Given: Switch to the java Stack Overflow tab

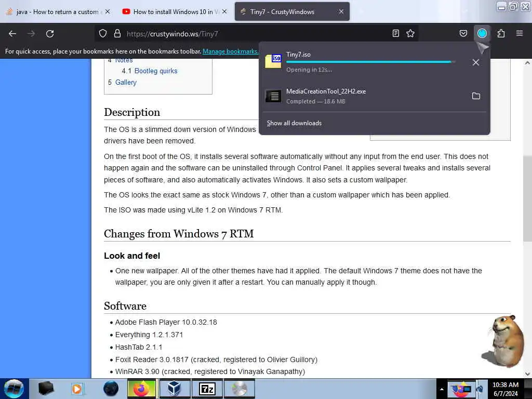Looking at the screenshot, I should tap(57, 12).
